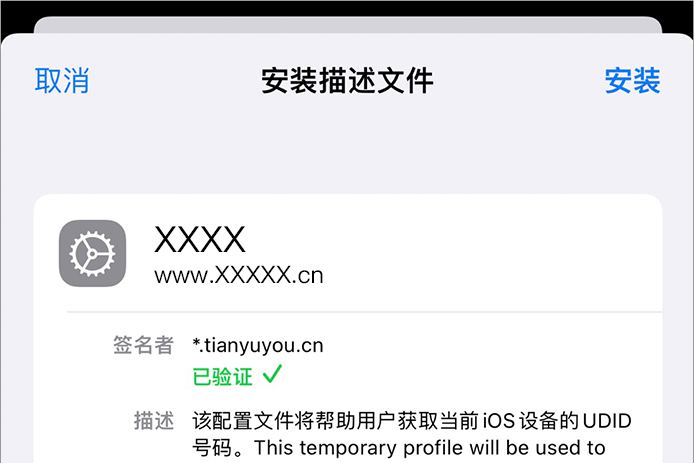Open the *.tianyuyou.cn signer entry

point(258,346)
